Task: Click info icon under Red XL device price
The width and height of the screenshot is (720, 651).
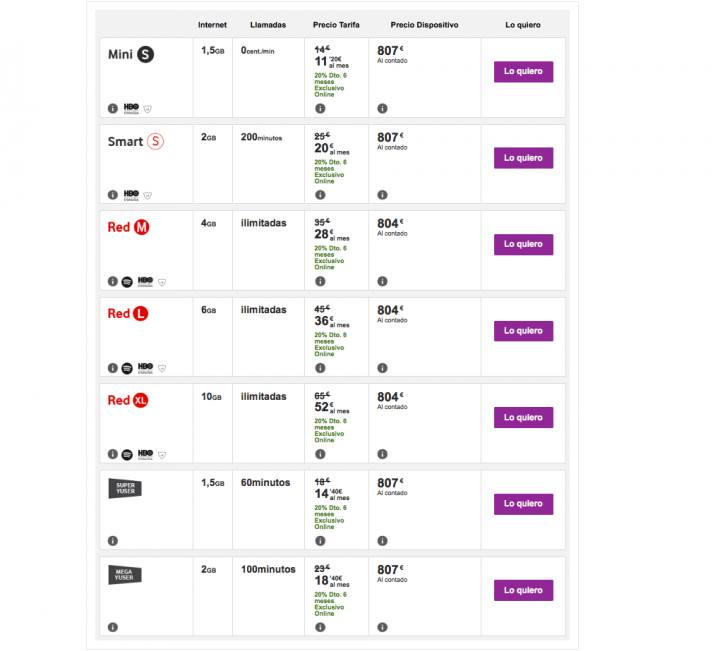Action: pos(383,454)
